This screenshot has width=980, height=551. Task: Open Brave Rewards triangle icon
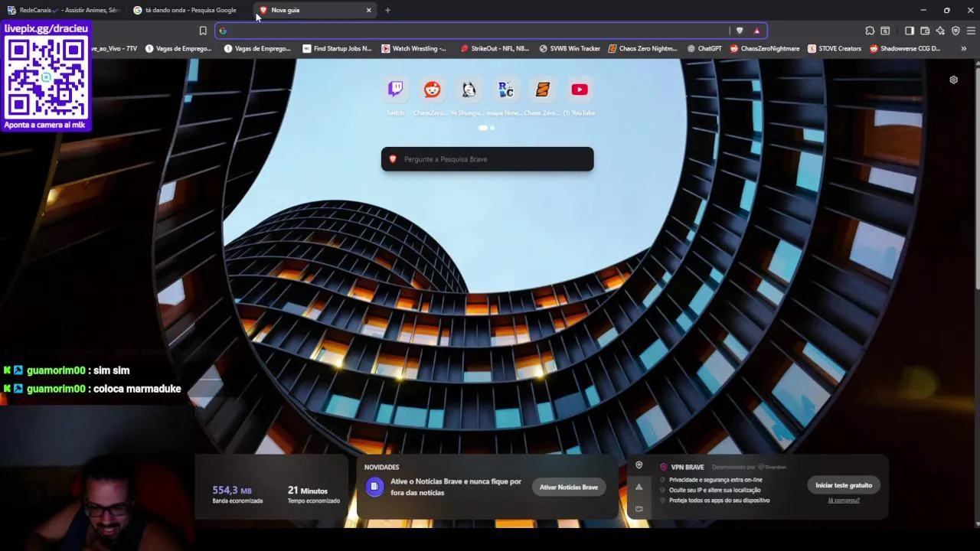point(756,31)
